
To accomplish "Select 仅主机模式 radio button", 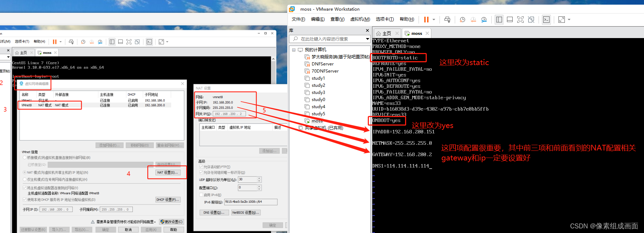I will pyautogui.click(x=24, y=180).
